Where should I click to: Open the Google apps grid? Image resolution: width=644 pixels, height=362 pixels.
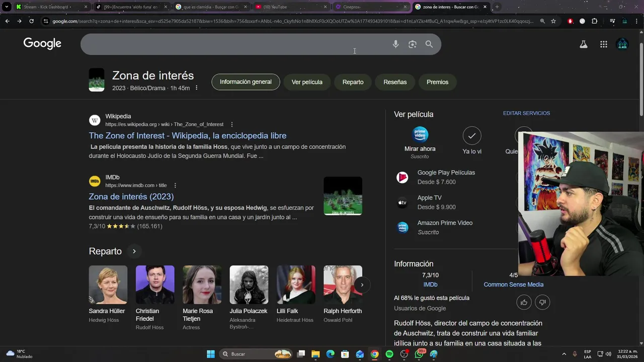coord(604,44)
